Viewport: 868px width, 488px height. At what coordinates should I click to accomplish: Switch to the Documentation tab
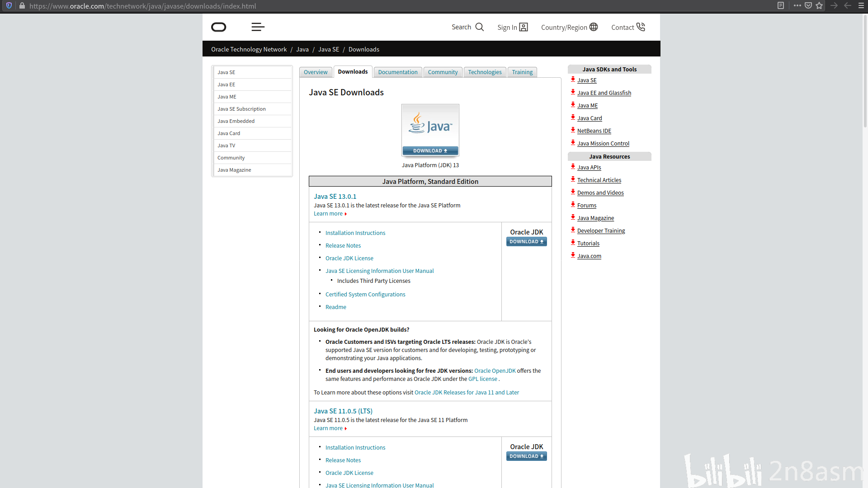[x=397, y=72]
